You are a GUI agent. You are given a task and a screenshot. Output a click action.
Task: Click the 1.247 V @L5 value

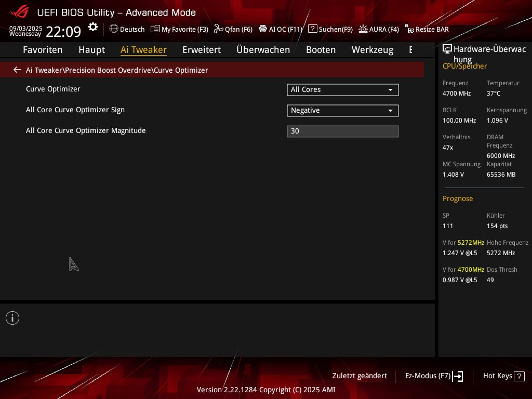click(x=460, y=253)
